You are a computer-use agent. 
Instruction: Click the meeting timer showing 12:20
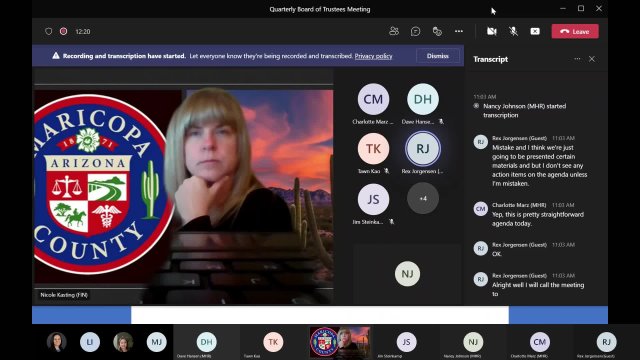click(x=83, y=31)
